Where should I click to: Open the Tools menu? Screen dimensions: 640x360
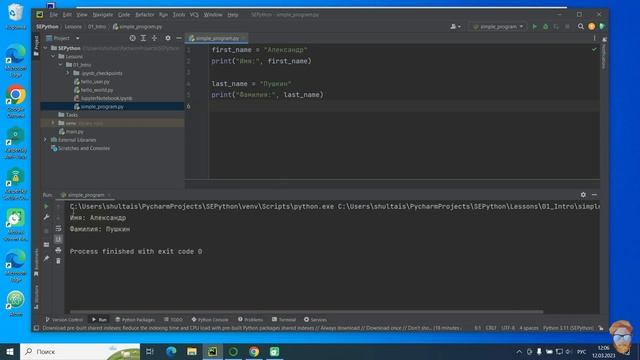coord(179,15)
